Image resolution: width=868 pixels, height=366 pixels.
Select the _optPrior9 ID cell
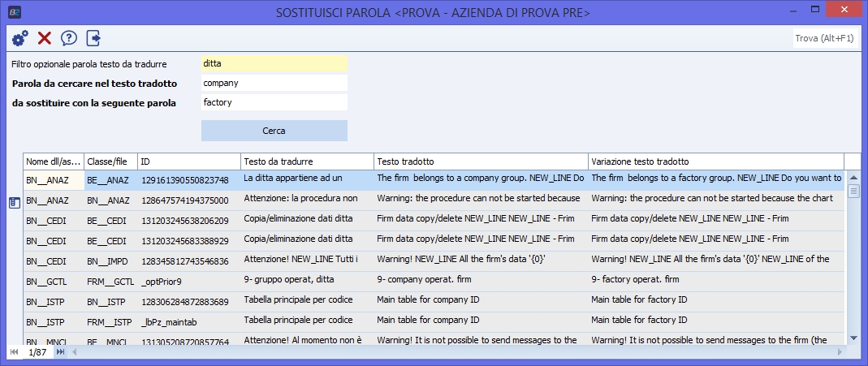(188, 282)
